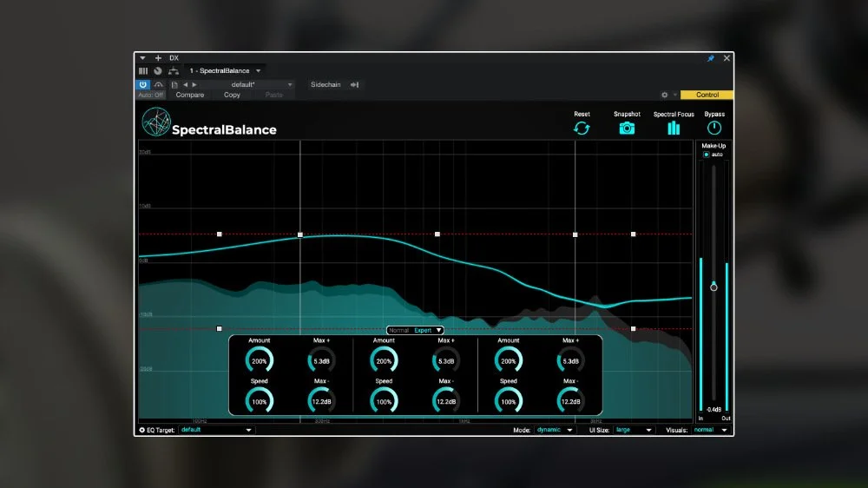The height and width of the screenshot is (488, 868).
Task: Expand the 1 - SpectralBalance plugin selector
Action: [225, 71]
